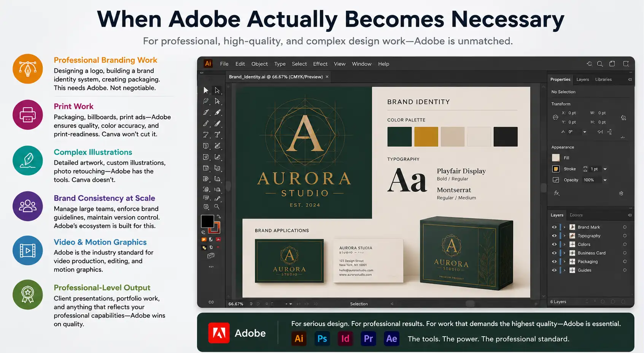Select the Zoom magnifier tool in toolbar
Image resolution: width=644 pixels, height=353 pixels.
tap(217, 207)
